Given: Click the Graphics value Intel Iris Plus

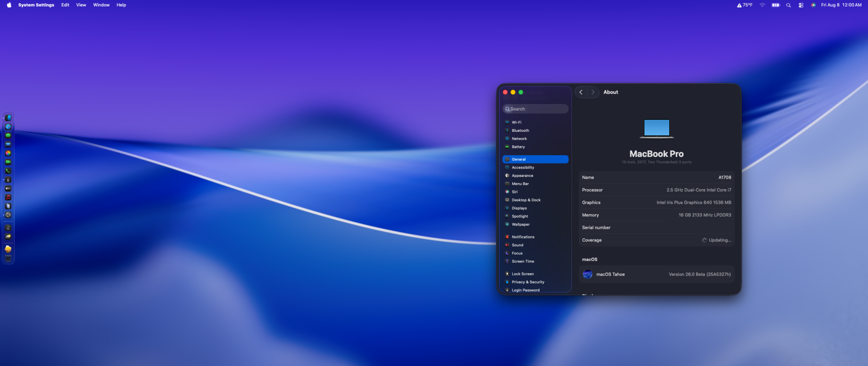Looking at the screenshot, I should click(x=694, y=203).
